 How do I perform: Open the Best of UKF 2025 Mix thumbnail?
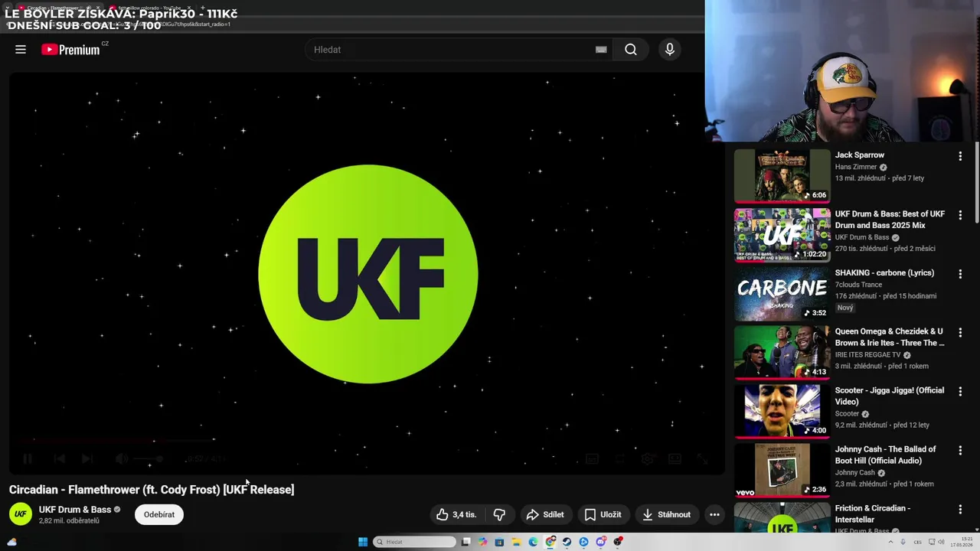pos(782,235)
